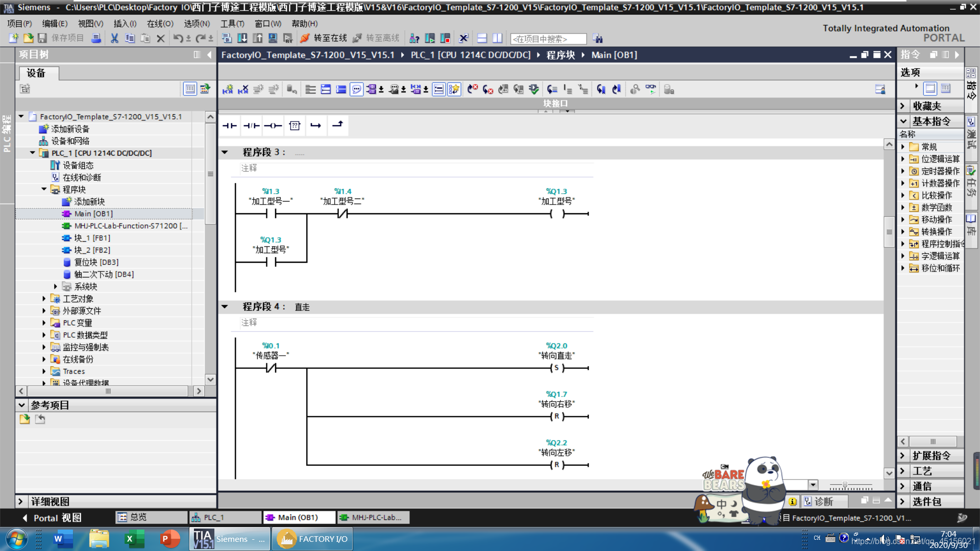Click the delete network icon
980x551 pixels.
pyautogui.click(x=243, y=90)
